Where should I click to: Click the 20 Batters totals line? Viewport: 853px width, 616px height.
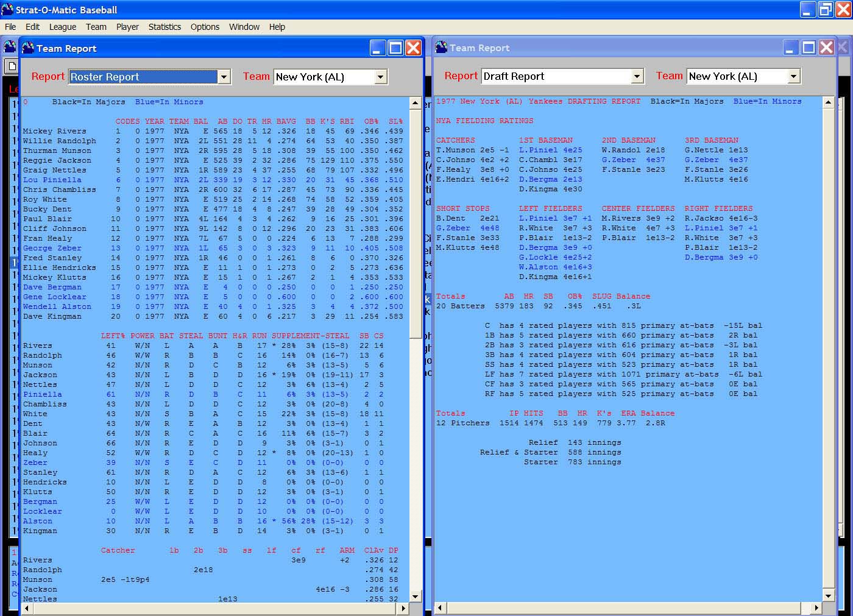tap(538, 306)
